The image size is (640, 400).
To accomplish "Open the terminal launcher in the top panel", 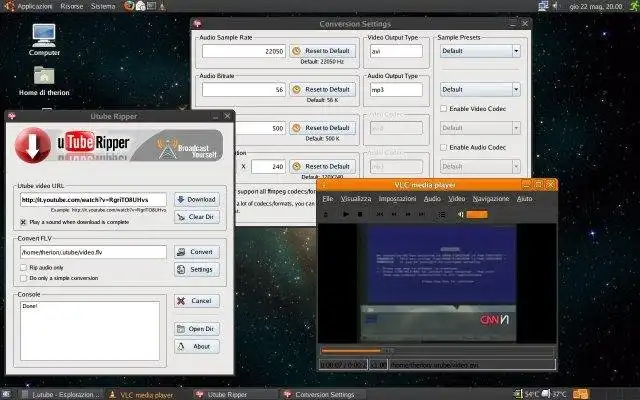I will (x=151, y=6).
